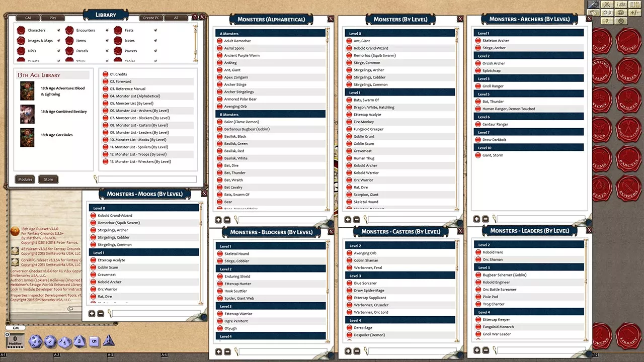Image resolution: width=644 pixels, height=362 pixels.
Task: Collapse Level 10 header in Archers window
Action: (529, 148)
